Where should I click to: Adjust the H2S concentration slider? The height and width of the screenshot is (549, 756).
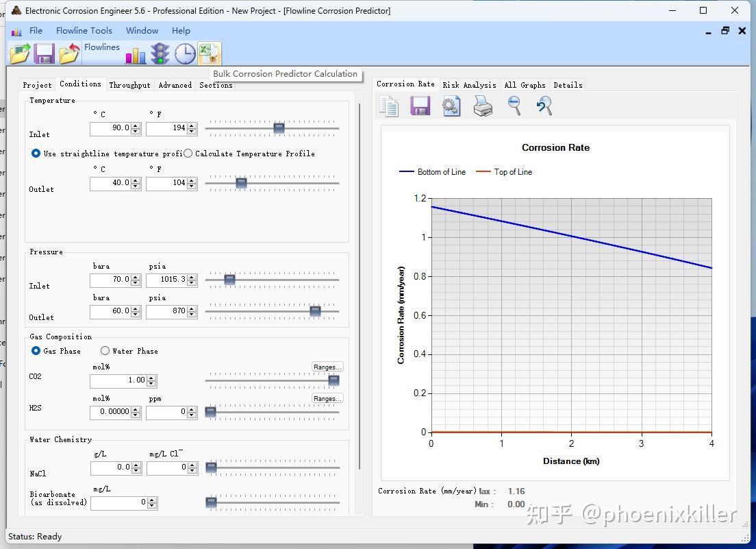tap(210, 413)
